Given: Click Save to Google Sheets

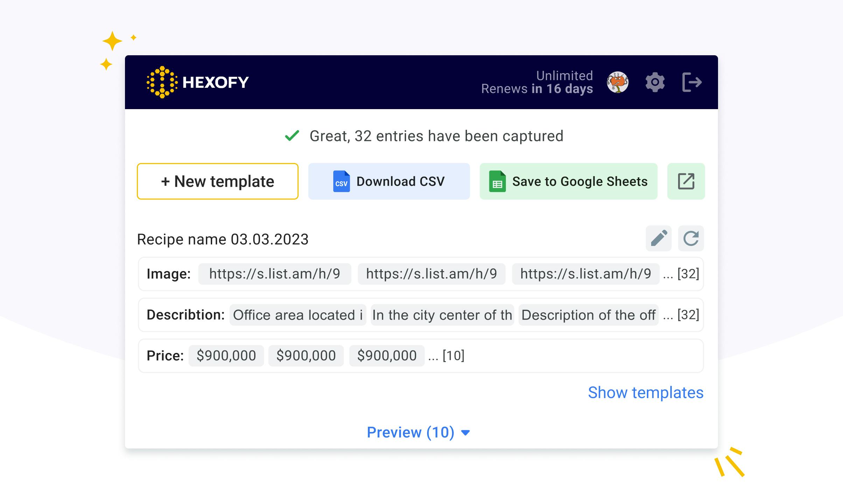Looking at the screenshot, I should point(568,181).
